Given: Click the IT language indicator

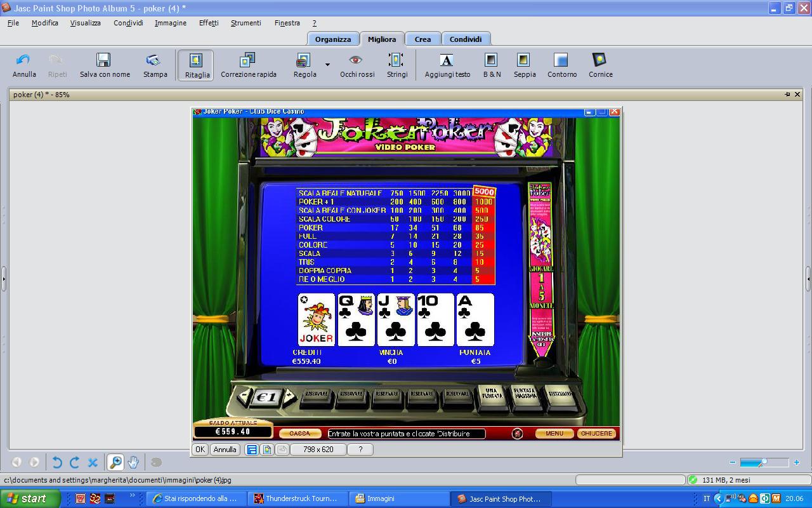Looking at the screenshot, I should [x=706, y=499].
